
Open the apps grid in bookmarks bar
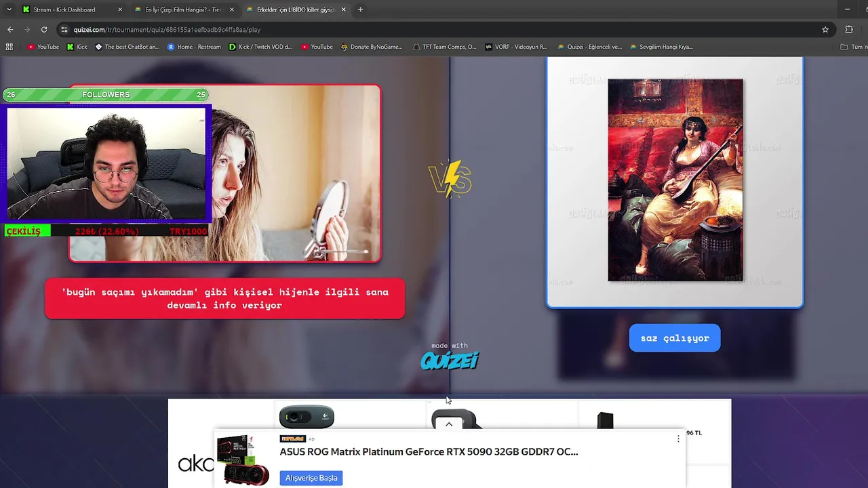coord(9,47)
